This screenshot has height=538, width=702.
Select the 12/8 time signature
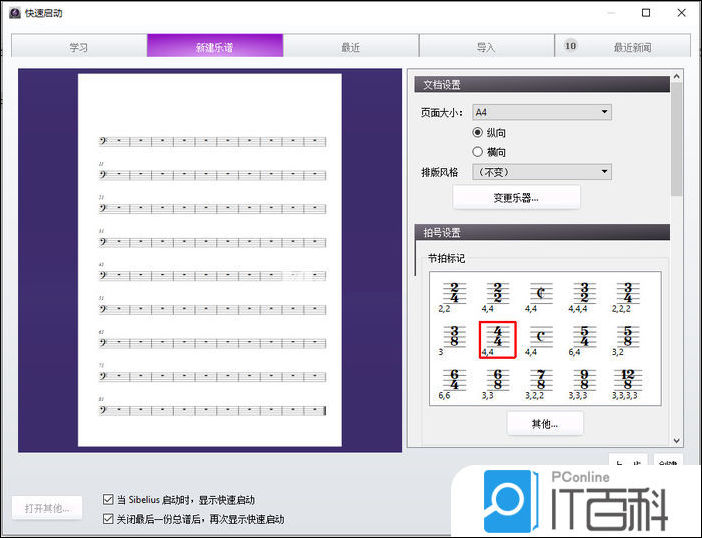point(626,380)
